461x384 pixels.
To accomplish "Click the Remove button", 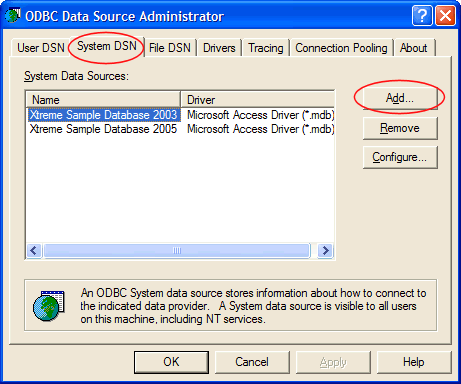I will pos(400,128).
